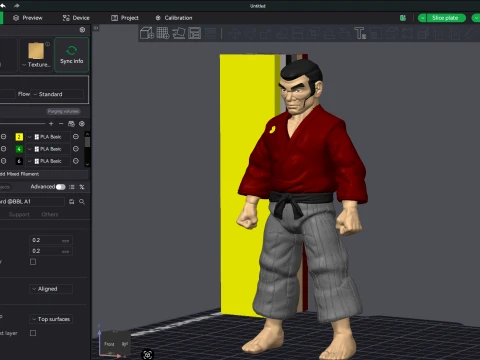Click the info icon beside Texture plate
Image resolution: width=480 pixels, height=360 pixels.
pos(47,44)
